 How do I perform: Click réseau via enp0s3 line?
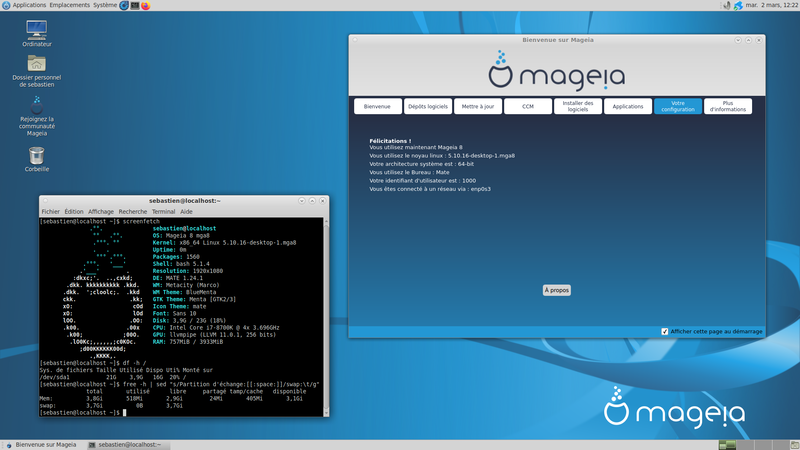pyautogui.click(x=430, y=189)
